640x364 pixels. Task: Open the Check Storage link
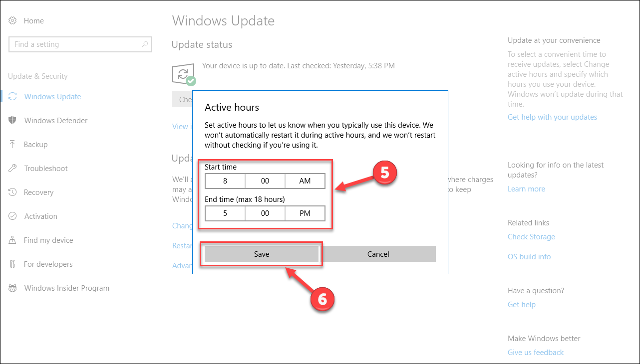pos(531,237)
